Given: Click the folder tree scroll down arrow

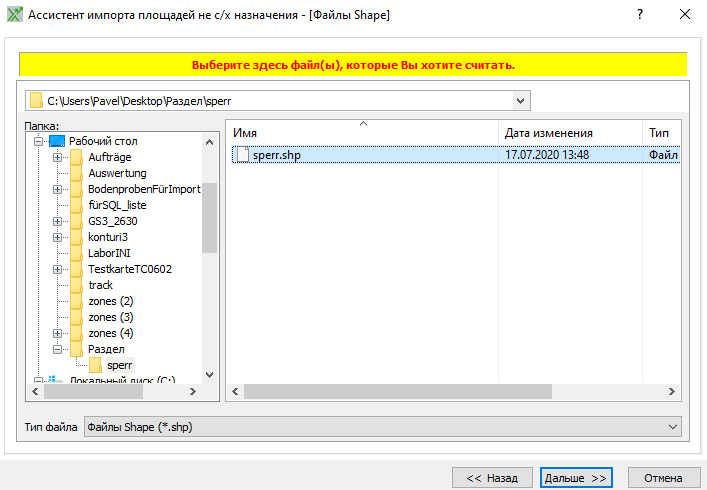Looking at the screenshot, I should coord(209,375).
